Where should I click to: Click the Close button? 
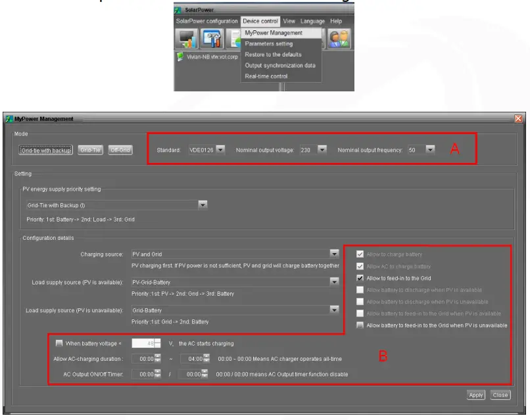pyautogui.click(x=500, y=395)
